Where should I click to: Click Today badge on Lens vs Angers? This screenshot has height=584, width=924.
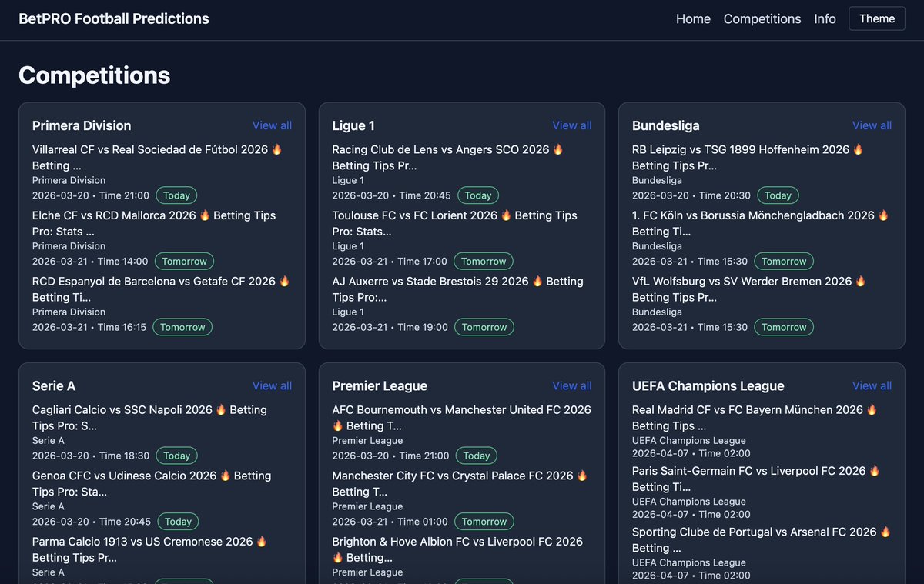click(478, 195)
